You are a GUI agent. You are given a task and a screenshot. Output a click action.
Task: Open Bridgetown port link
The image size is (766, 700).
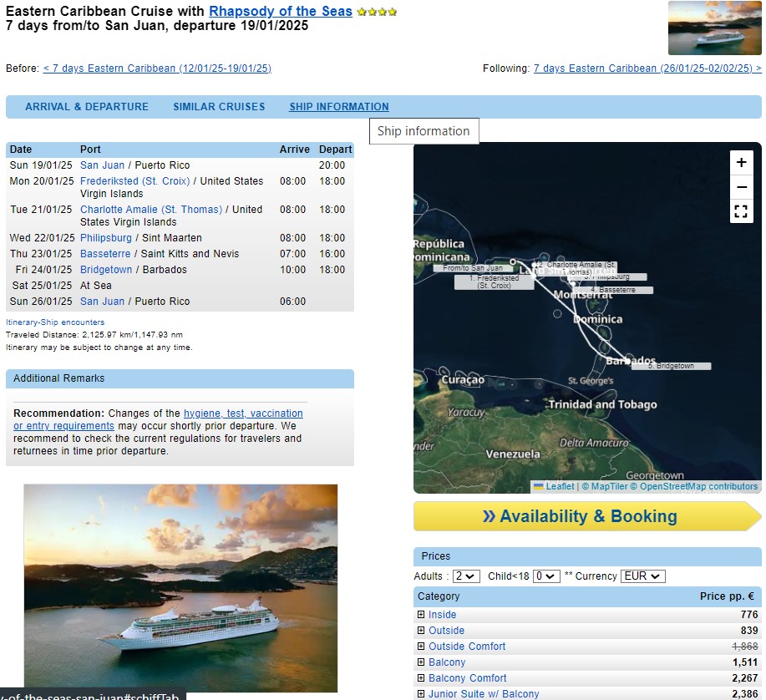click(106, 270)
